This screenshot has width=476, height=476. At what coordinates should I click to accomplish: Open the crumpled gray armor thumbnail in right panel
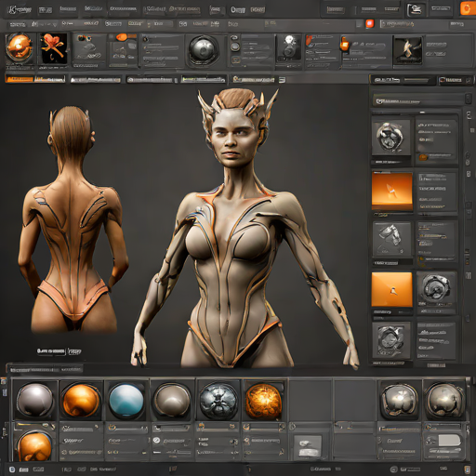pos(391,239)
